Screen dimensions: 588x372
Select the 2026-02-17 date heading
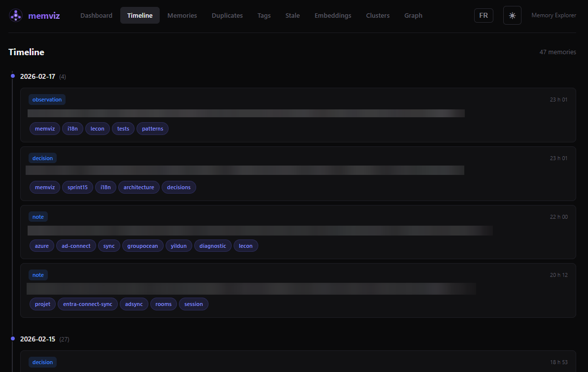pos(37,76)
